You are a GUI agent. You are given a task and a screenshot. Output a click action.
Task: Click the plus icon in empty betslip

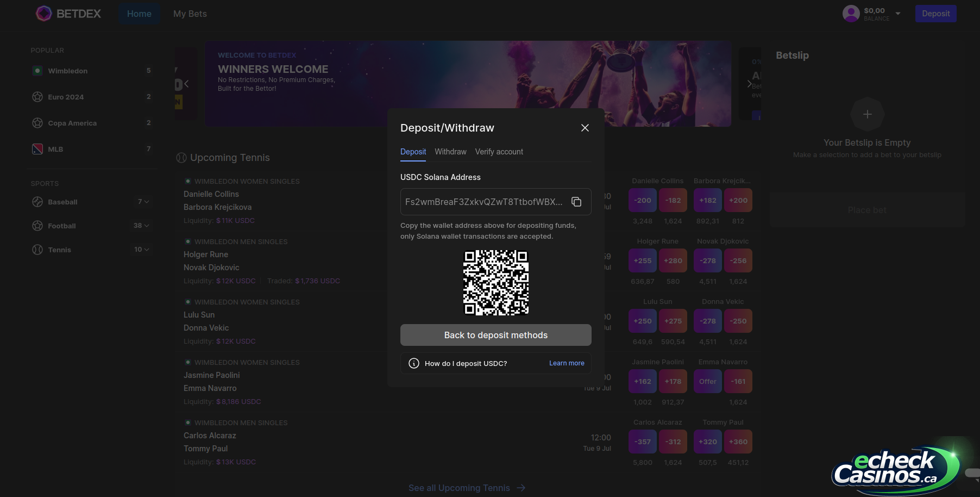[868, 114]
